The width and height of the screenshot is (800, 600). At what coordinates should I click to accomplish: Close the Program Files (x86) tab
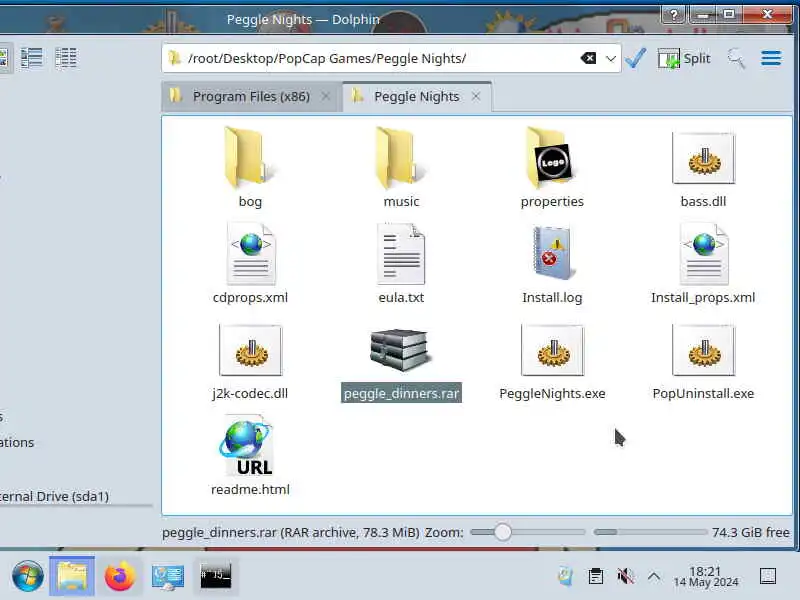pyautogui.click(x=326, y=96)
